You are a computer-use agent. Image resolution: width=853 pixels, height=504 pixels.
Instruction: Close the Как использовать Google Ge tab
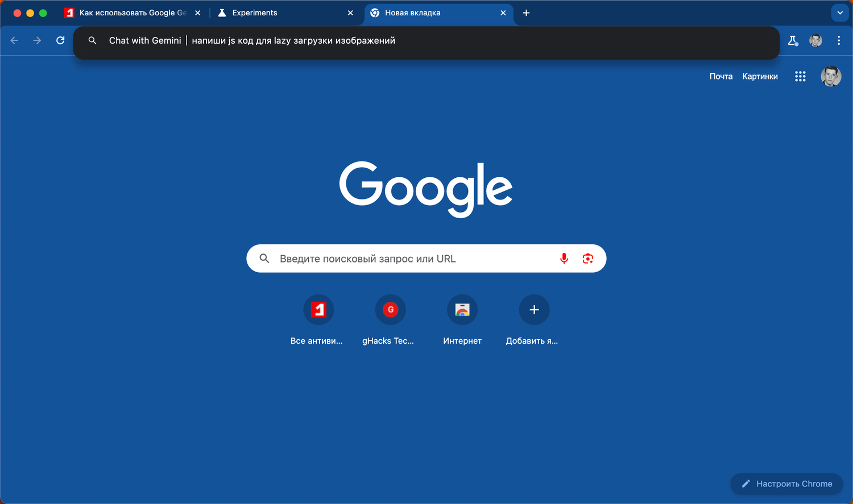198,13
